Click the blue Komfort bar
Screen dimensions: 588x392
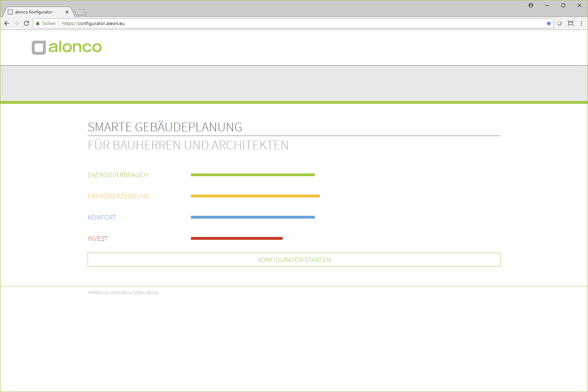253,217
